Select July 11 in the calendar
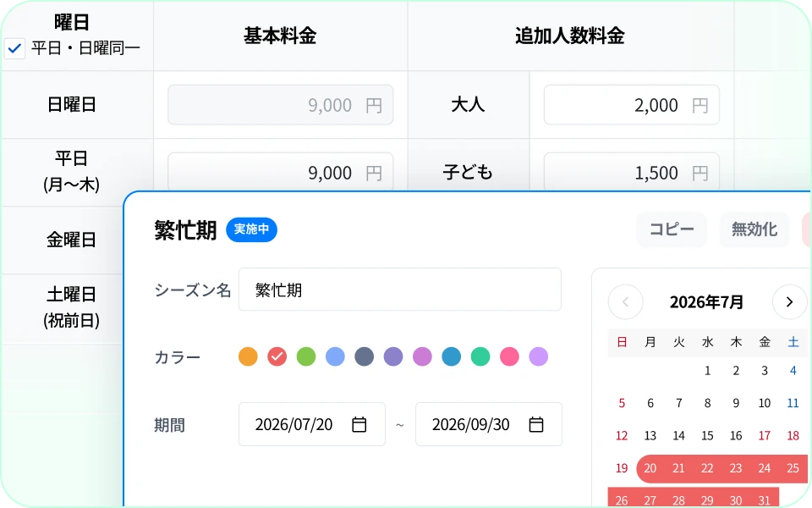Image resolution: width=812 pixels, height=508 pixels. (x=793, y=403)
